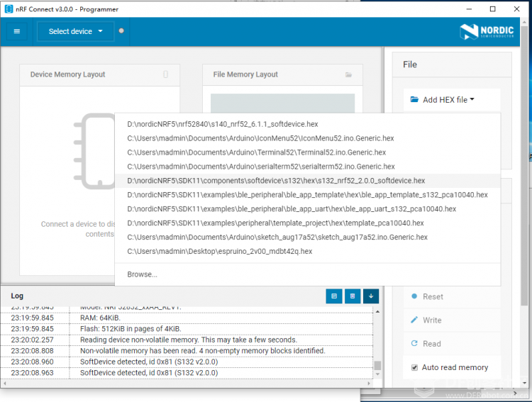Click the device icon in Device Memory Layout header
Image resolution: width=532 pixels, height=402 pixels.
165,74
